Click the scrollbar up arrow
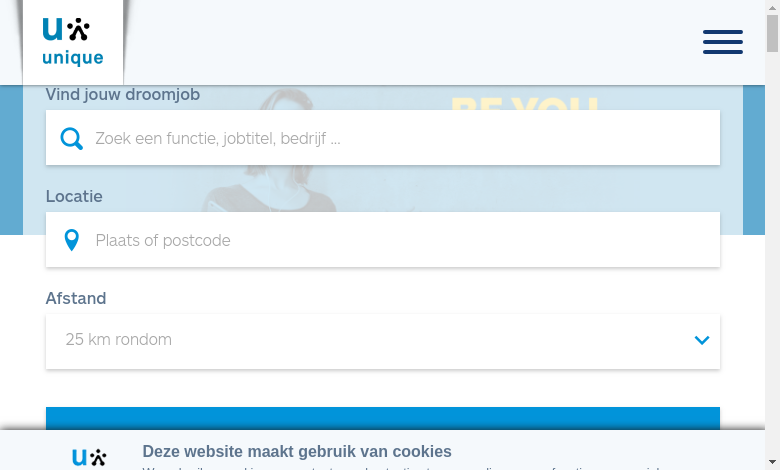Viewport: 780px width, 470px height. click(772, 7)
